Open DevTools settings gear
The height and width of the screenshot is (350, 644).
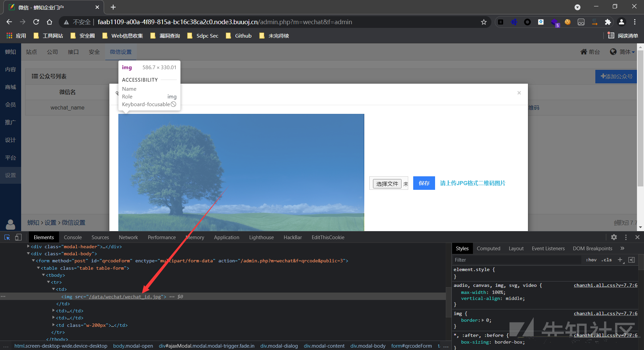point(614,237)
